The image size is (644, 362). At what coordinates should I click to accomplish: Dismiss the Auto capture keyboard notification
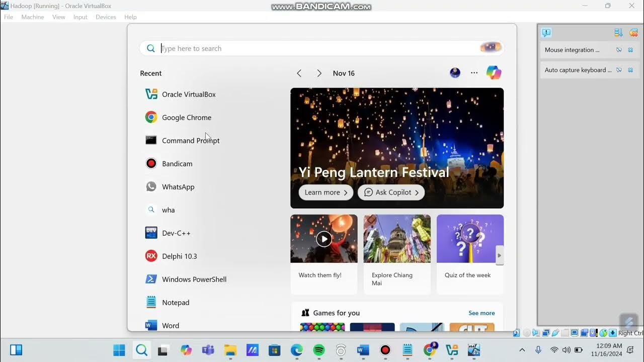[630, 70]
